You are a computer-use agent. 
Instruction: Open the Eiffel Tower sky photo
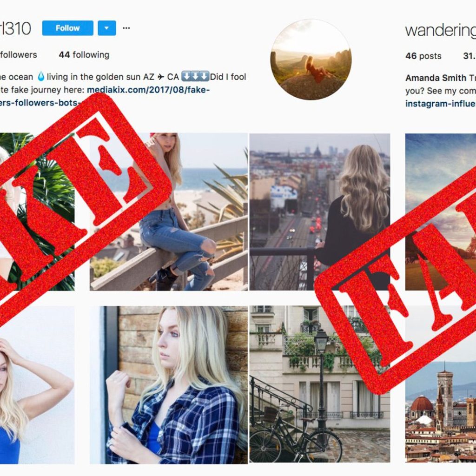click(441, 212)
